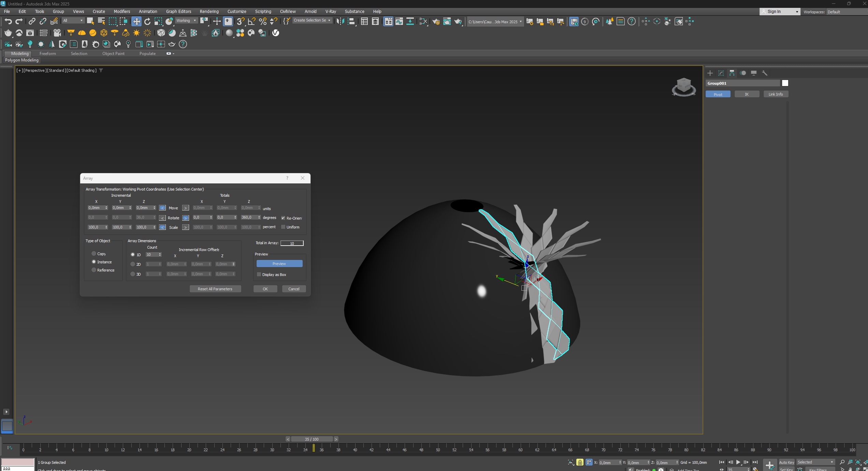Toggle the Angle Snap icon
The width and height of the screenshot is (868, 471).
(x=252, y=22)
